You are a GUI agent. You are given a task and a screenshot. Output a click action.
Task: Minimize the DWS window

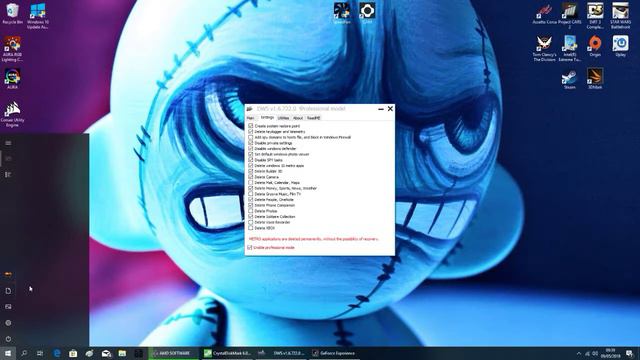click(x=381, y=109)
